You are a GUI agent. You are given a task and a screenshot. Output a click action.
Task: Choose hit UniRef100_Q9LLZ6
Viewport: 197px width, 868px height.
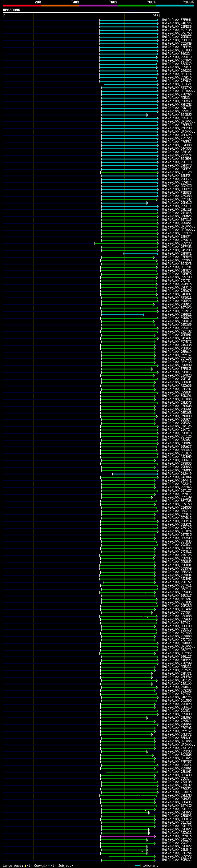[176, 179]
